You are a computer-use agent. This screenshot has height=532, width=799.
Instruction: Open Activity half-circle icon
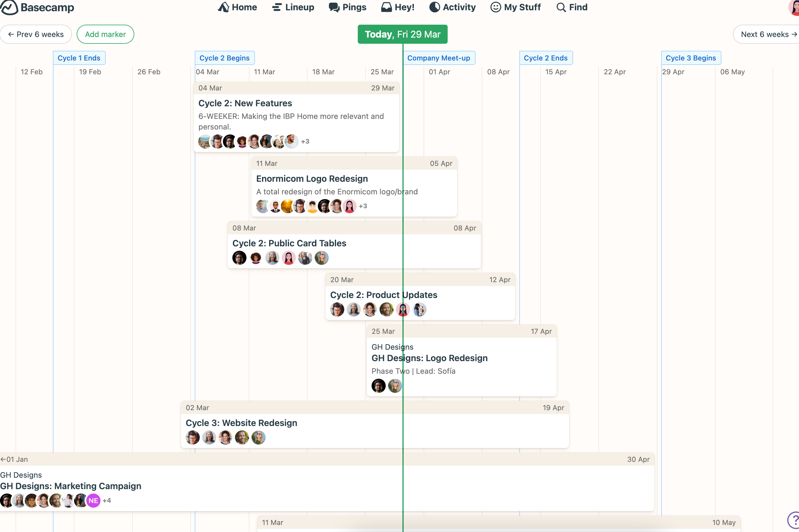tap(434, 7)
